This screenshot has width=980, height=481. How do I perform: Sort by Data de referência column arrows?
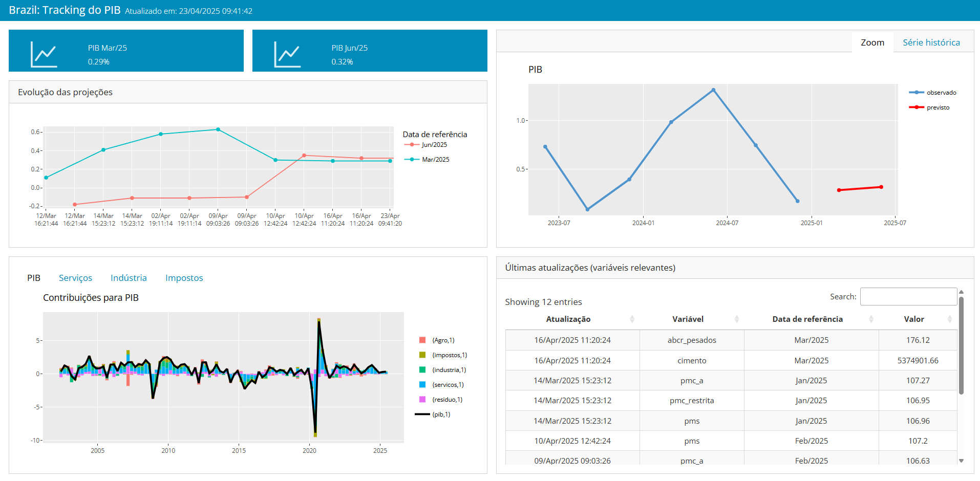[871, 319]
